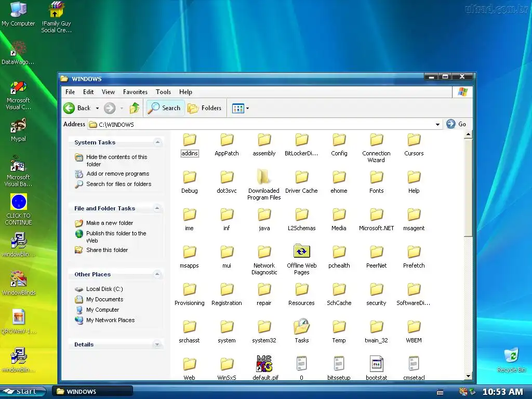Select the Family Guy archive desktop icon
This screenshot has width=532, height=399.
click(x=56, y=17)
